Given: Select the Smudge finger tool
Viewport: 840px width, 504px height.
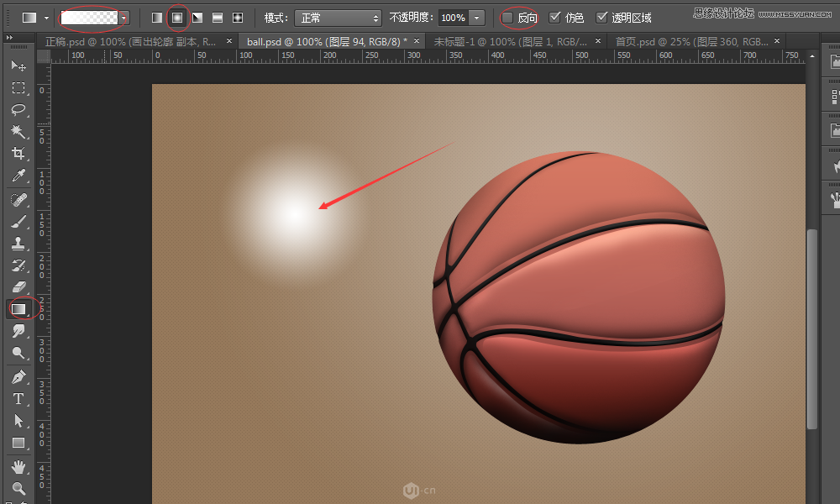Looking at the screenshot, I should click(18, 331).
